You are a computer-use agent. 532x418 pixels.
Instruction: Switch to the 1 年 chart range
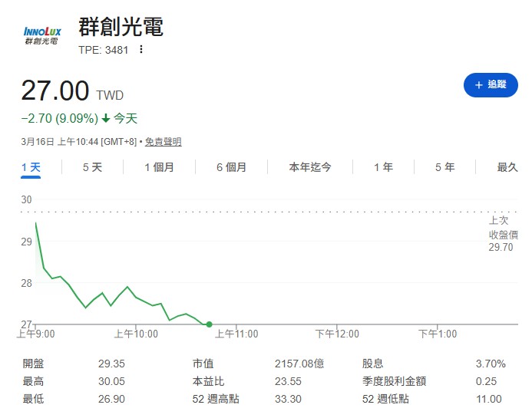383,167
